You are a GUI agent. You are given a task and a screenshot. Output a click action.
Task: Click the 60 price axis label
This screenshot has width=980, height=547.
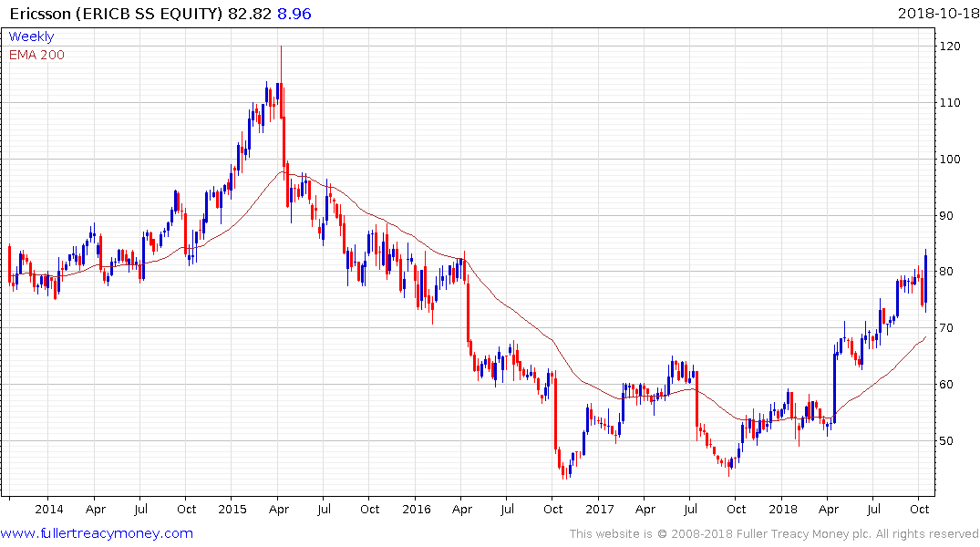click(x=947, y=385)
